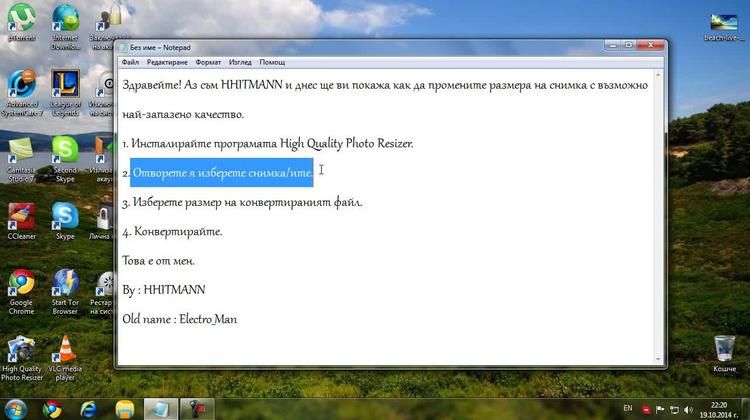
Task: Click the Notepad scrollbar up arrow
Action: [658, 75]
